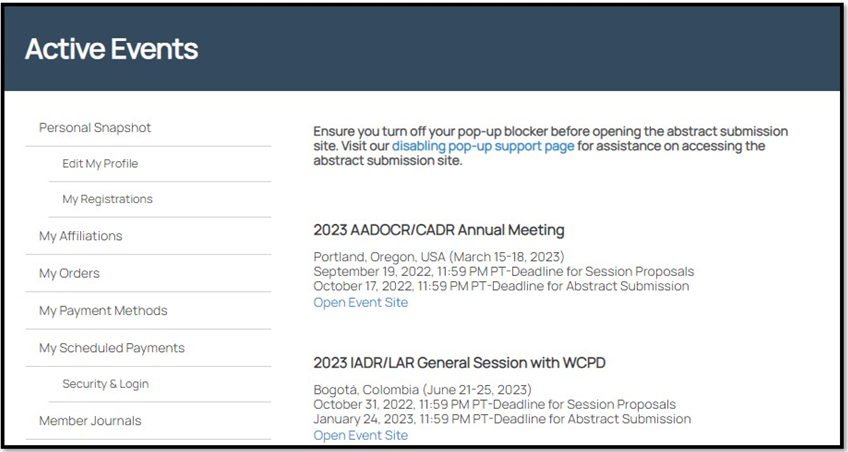Open the My Affiliations section
Image resolution: width=848 pixels, height=452 pixels.
coord(80,236)
